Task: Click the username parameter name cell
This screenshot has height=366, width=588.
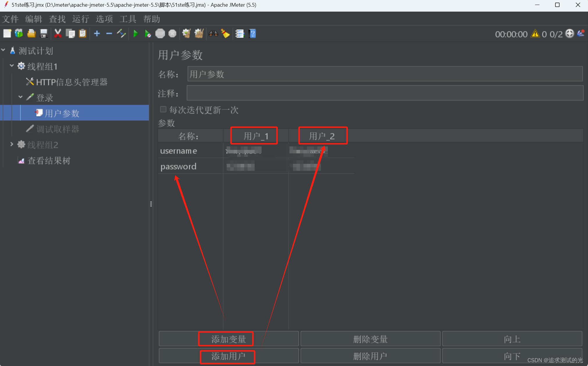Action: [x=191, y=151]
